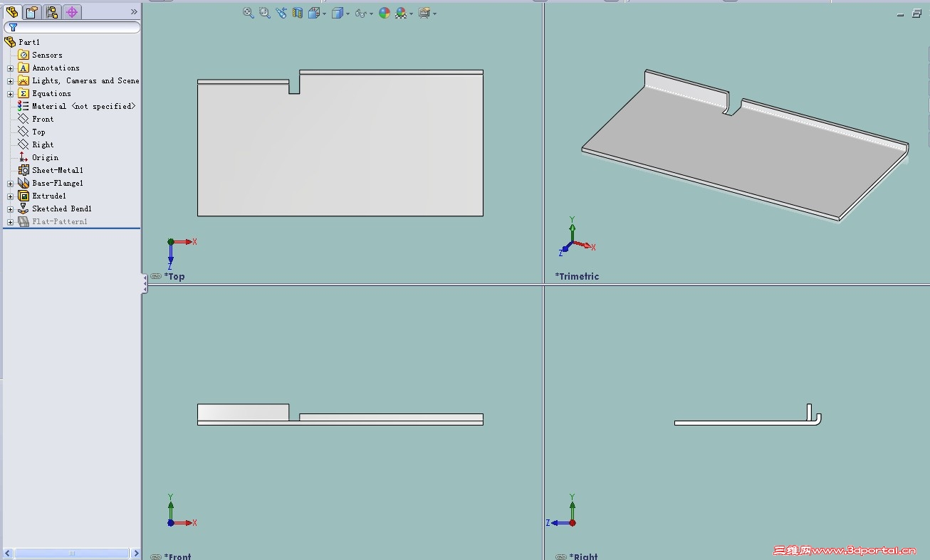The width and height of the screenshot is (930, 560).
Task: Click the feature tree scrollbar right arrow
Action: coord(136,554)
